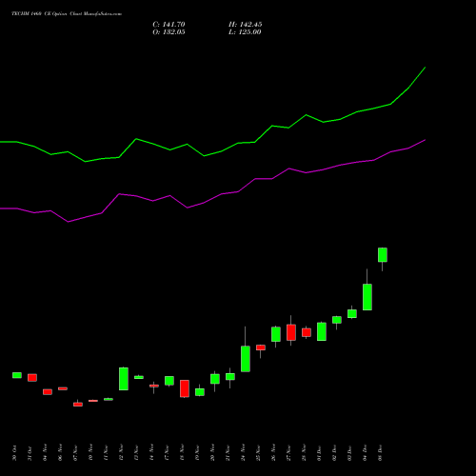Viewport: 476px width, 476px height.
Task: Select the tall green candle above 12 Nov
Action: (x=124, y=379)
